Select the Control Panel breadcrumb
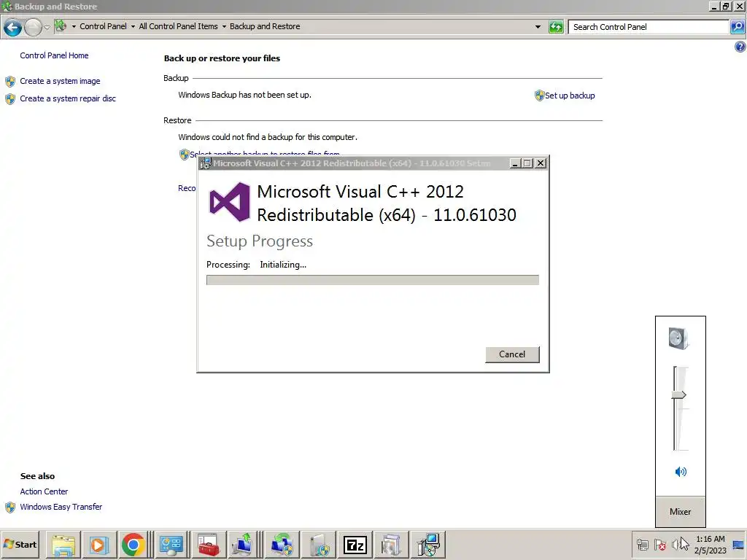Viewport: 747px width, 560px height. click(x=103, y=26)
